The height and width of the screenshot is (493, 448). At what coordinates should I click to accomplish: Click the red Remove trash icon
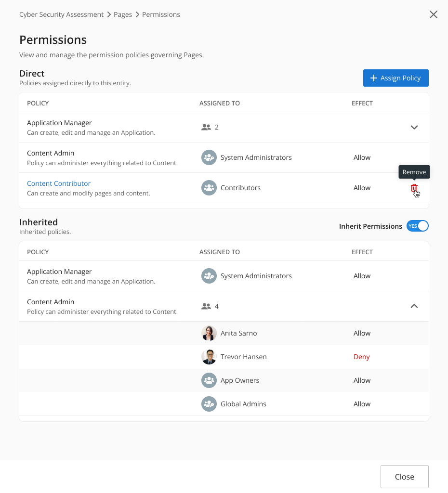[414, 188]
